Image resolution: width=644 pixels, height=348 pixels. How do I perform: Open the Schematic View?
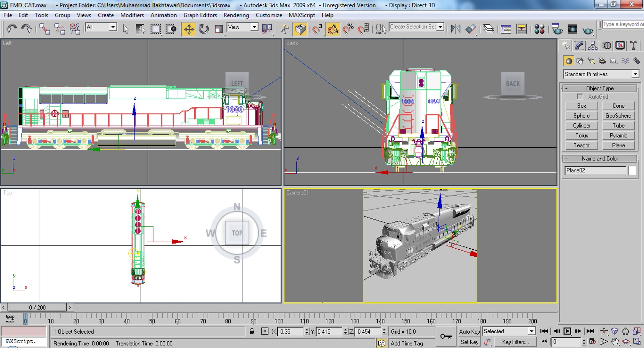pos(522,29)
